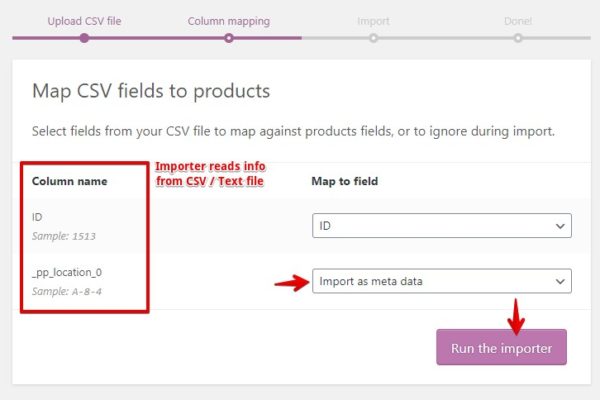
Task: Click the Sample: 1513 text
Action: [x=66, y=235]
